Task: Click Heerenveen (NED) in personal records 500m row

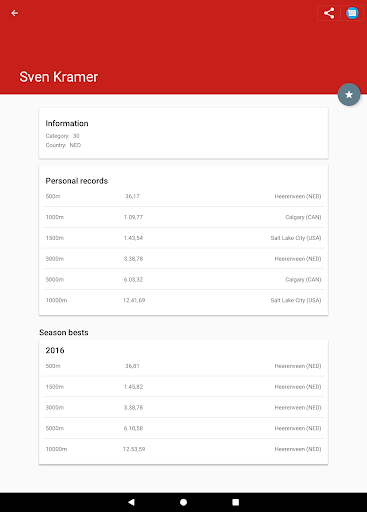Action: click(298, 197)
